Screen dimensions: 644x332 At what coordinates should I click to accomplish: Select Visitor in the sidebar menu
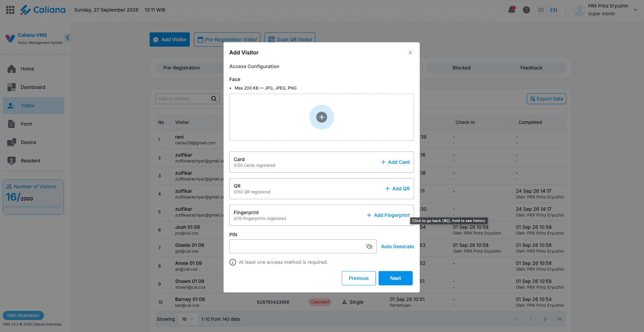pyautogui.click(x=33, y=106)
